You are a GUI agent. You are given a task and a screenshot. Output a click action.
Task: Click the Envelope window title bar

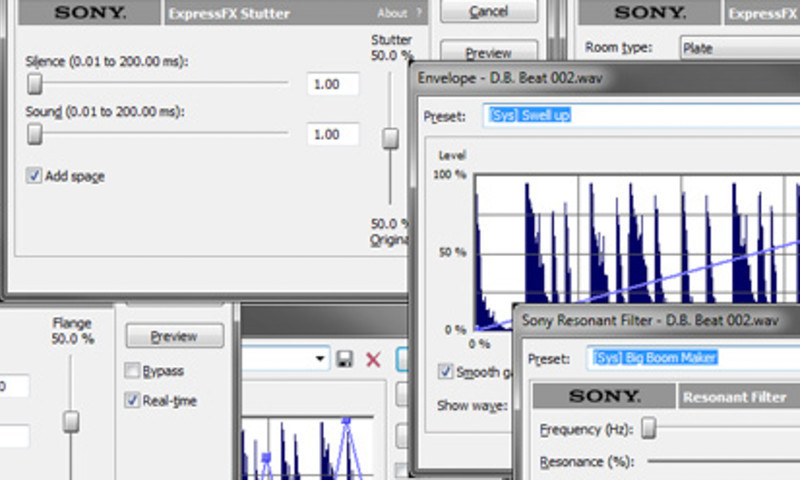coord(607,78)
